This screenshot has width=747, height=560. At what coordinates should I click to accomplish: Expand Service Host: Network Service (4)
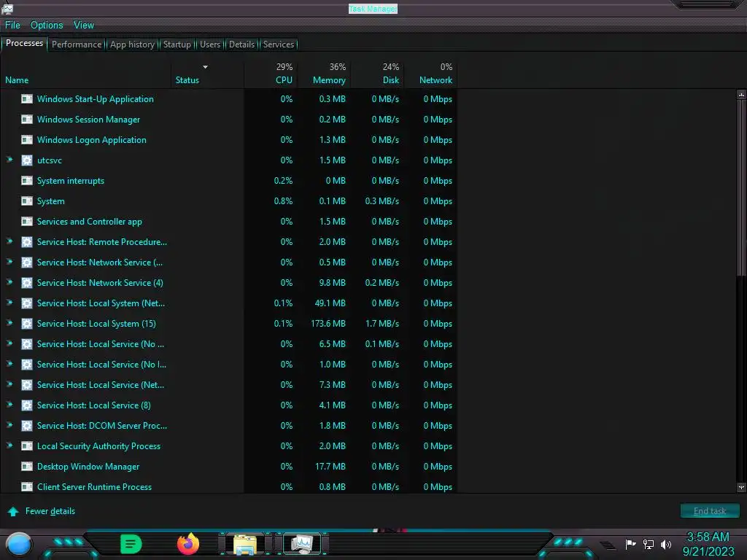[9, 282]
